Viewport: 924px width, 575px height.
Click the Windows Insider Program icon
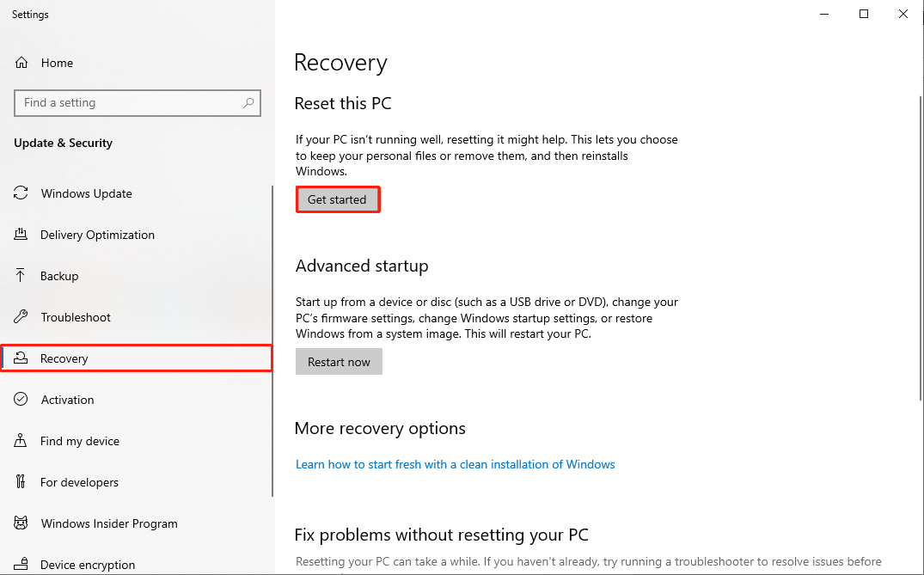(21, 523)
